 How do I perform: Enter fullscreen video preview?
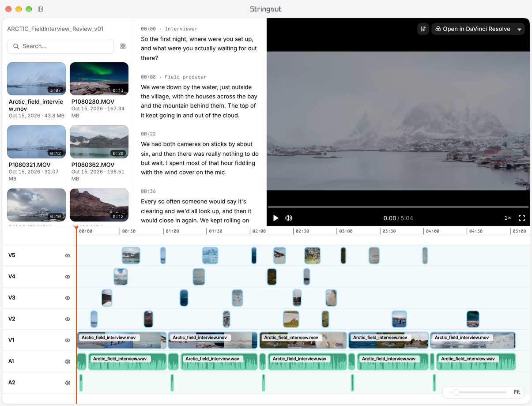point(522,218)
